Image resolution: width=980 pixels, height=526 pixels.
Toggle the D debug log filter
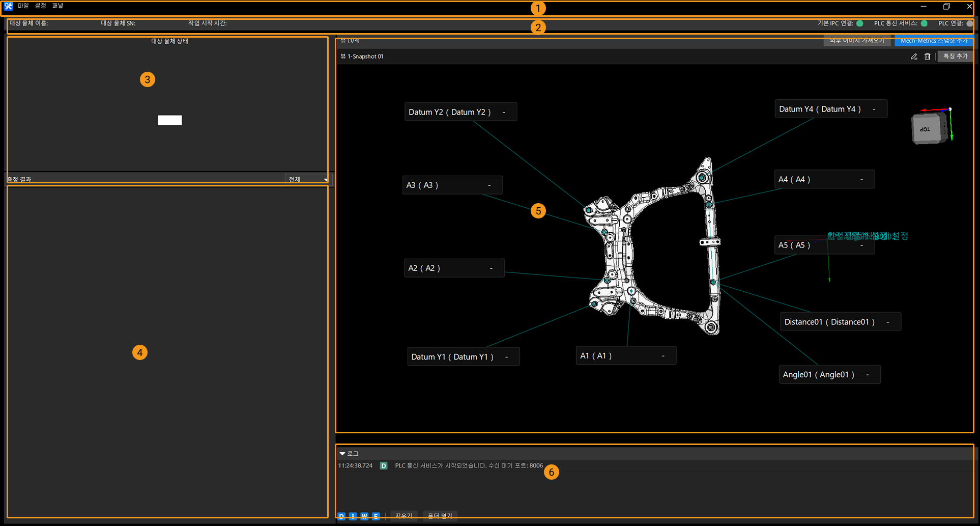coord(341,516)
